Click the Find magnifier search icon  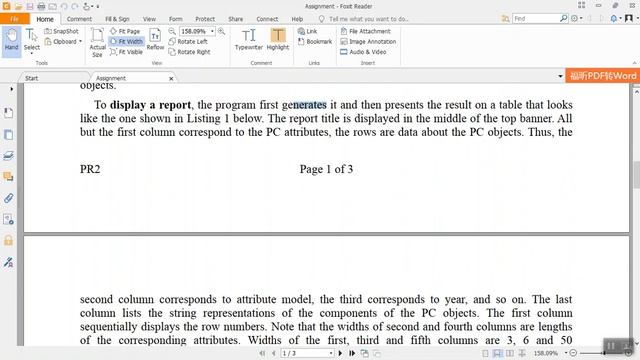[x=564, y=18]
